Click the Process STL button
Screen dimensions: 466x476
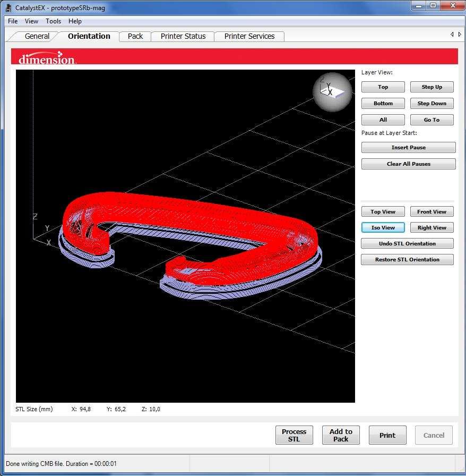coord(294,435)
